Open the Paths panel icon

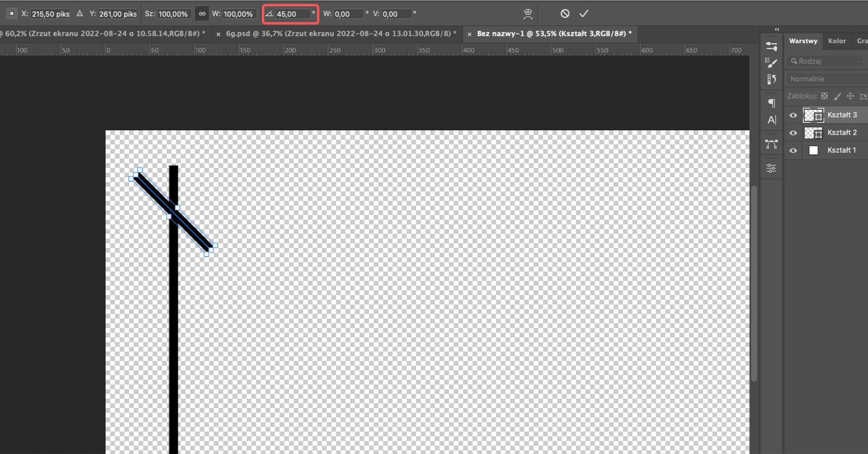772,144
